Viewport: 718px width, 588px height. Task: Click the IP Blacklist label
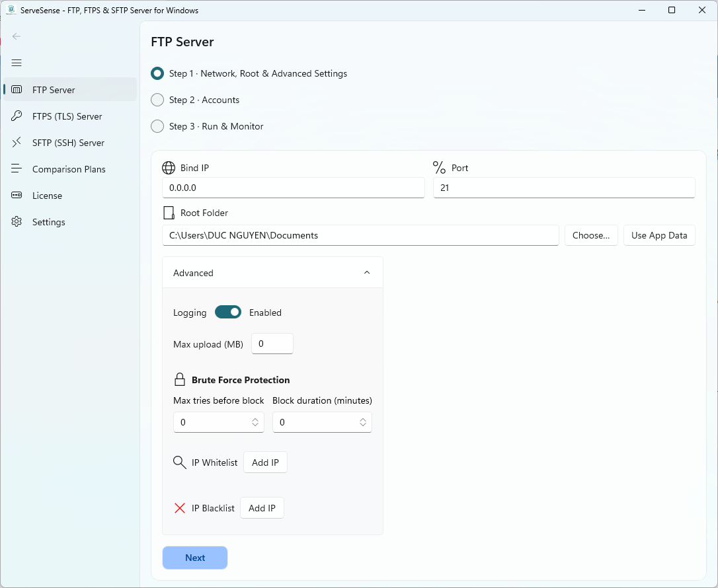point(213,508)
